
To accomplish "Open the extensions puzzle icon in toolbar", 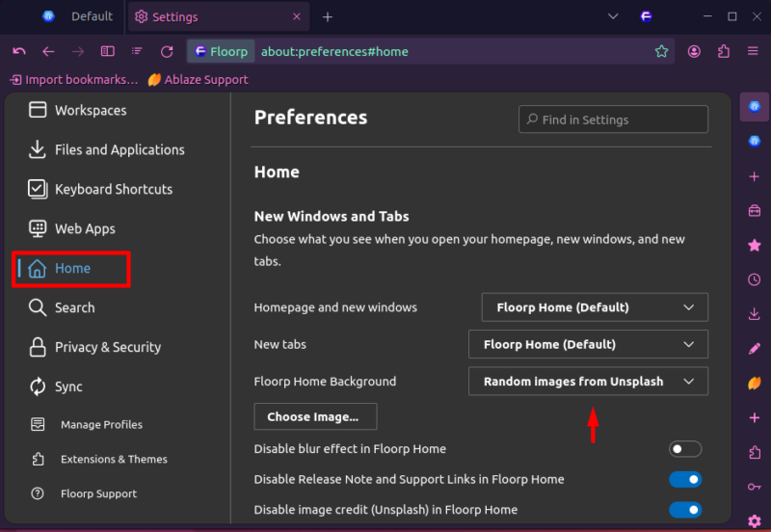I will pyautogui.click(x=724, y=51).
